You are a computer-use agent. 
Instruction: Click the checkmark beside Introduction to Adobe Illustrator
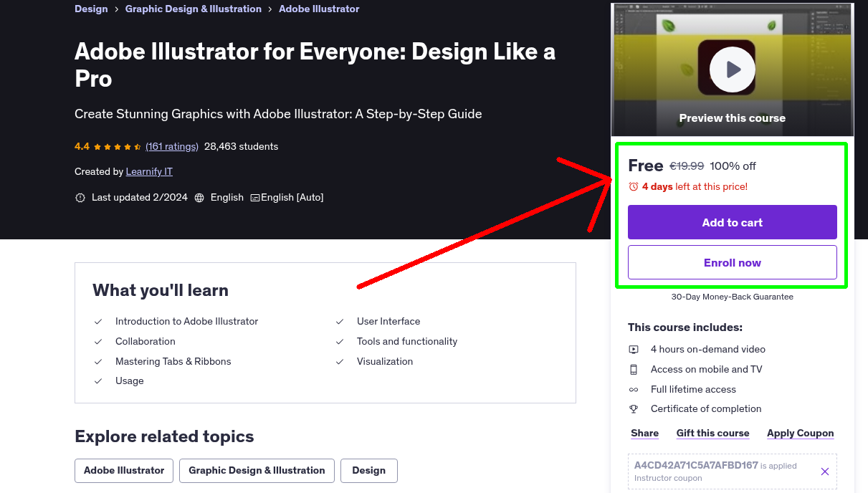click(x=98, y=322)
